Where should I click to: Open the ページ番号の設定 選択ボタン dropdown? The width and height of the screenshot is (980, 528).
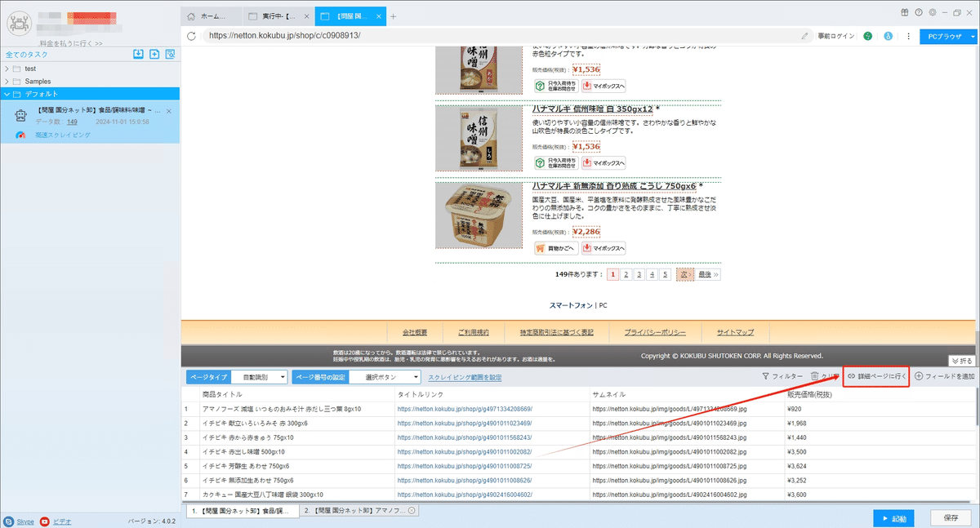[385, 377]
